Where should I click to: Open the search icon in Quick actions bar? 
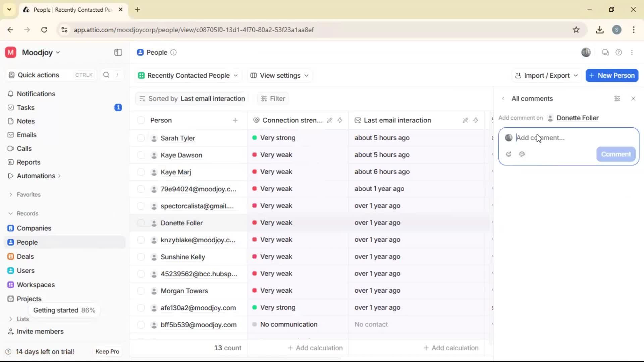point(106,75)
